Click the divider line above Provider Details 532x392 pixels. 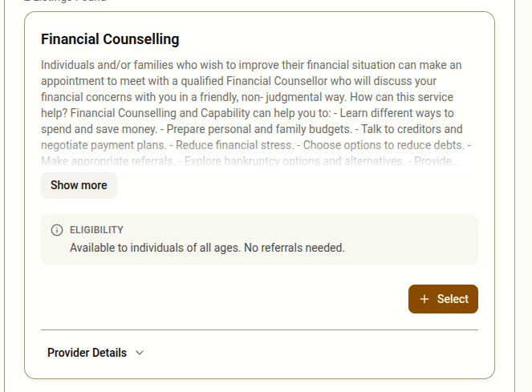(259, 329)
